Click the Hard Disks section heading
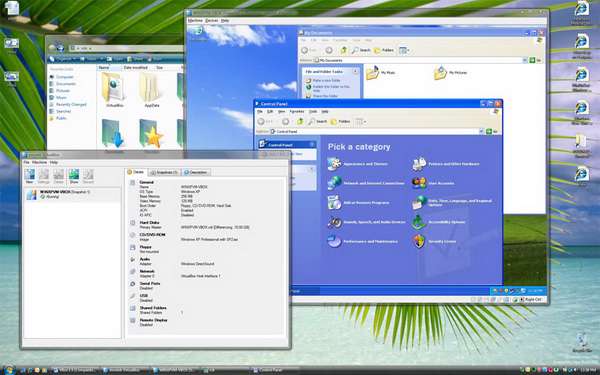 coord(149,222)
